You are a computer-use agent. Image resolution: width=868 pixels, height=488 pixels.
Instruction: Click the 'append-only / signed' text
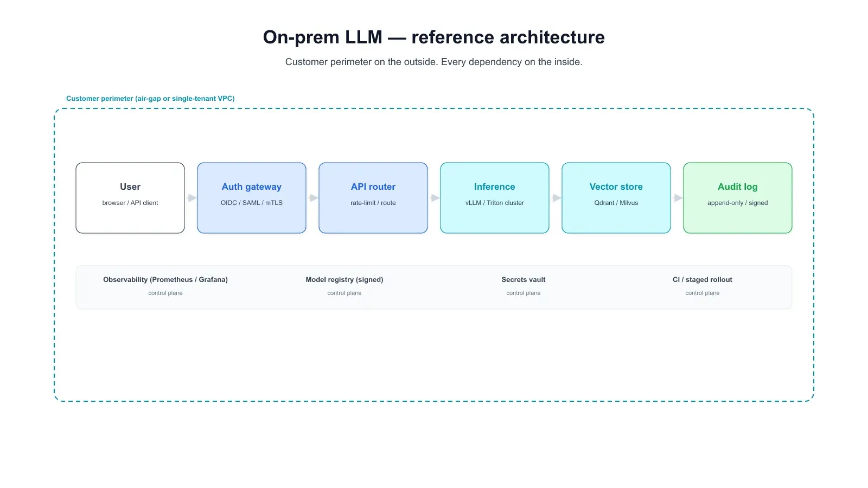pyautogui.click(x=738, y=203)
